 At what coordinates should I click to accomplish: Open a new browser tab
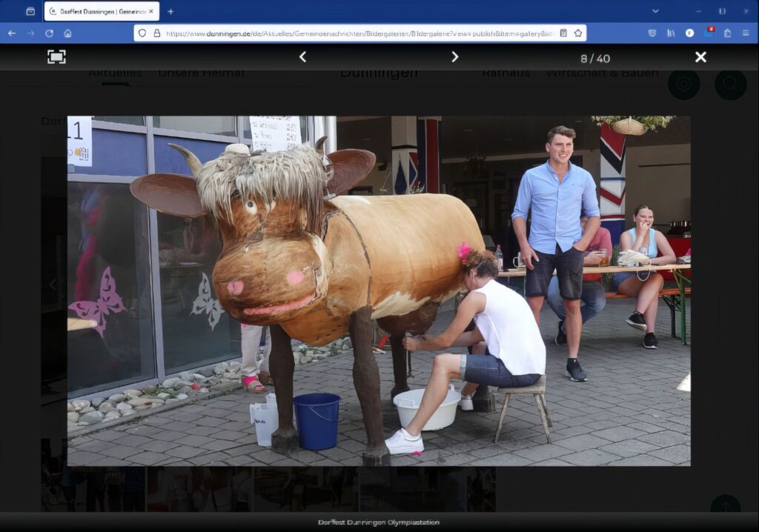click(x=170, y=12)
